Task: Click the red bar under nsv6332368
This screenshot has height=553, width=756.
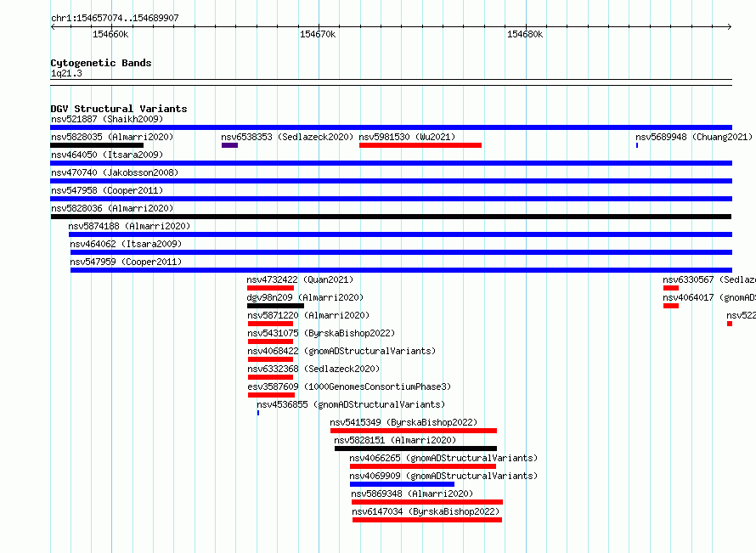Action: (270, 377)
